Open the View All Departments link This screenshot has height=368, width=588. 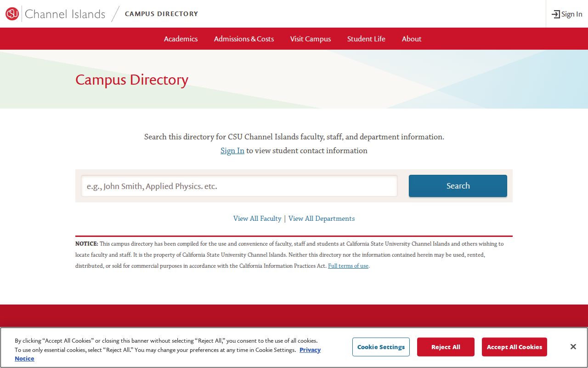tap(322, 218)
